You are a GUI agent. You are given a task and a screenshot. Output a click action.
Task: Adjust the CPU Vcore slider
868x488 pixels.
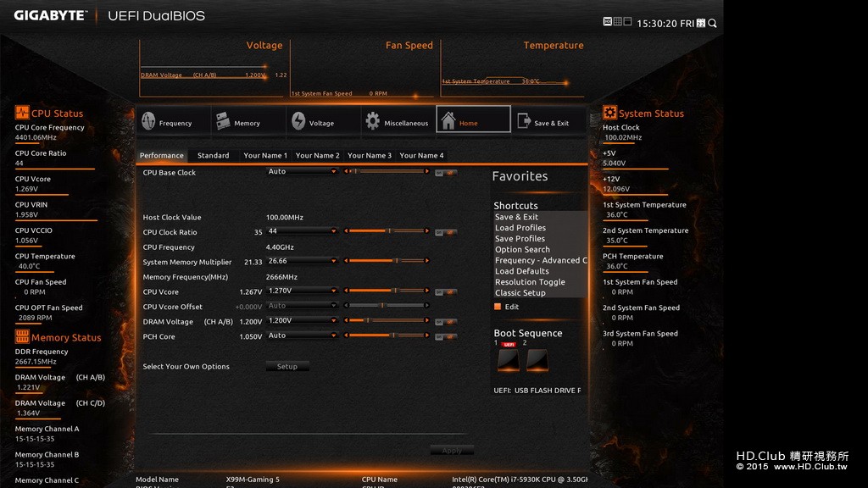coord(387,291)
